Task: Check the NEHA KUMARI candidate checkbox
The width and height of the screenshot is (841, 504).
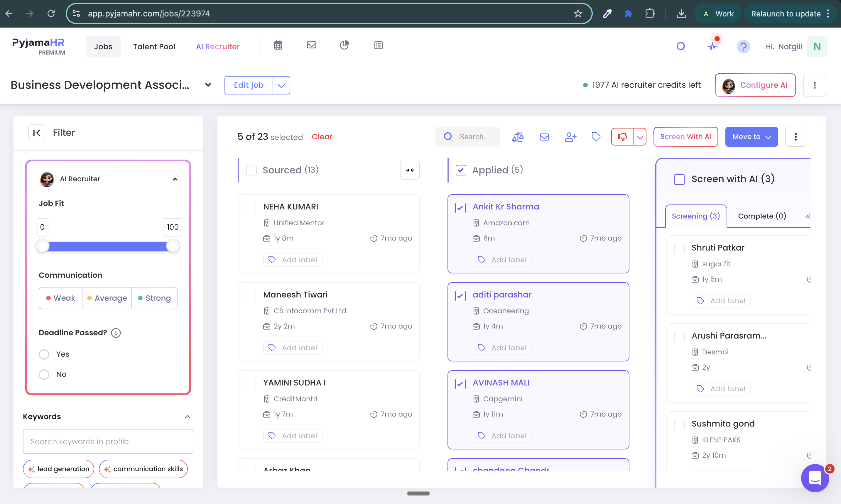Action: (x=251, y=207)
